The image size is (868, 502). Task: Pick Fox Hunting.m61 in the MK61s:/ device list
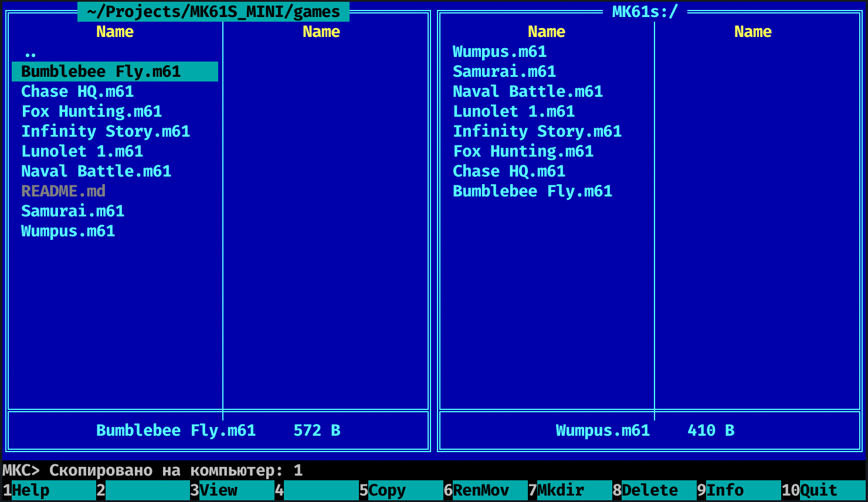point(547,151)
